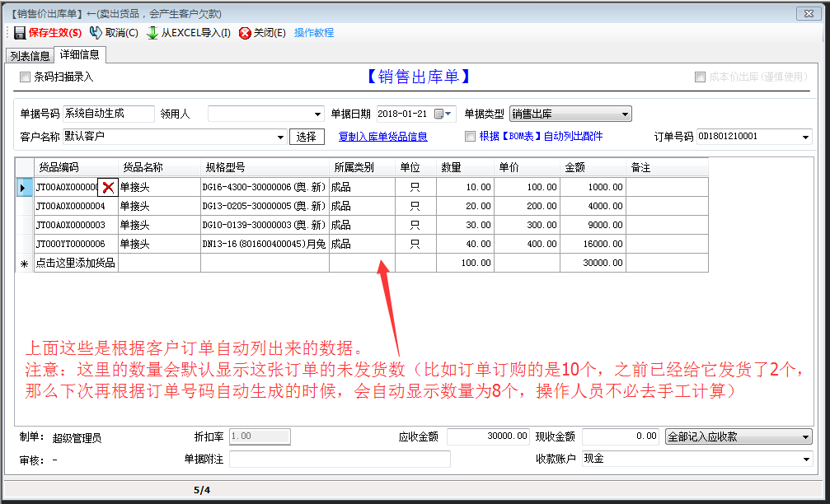Open the Operation Tutorial (操作教程) link

(314, 33)
